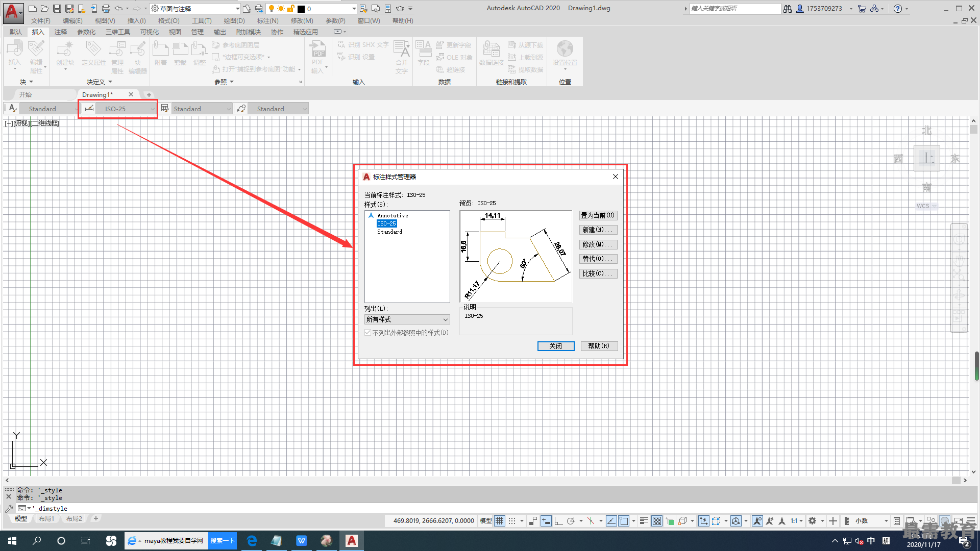Toggle transparency display in status bar
Screen dimensions: 980x551
click(x=657, y=521)
